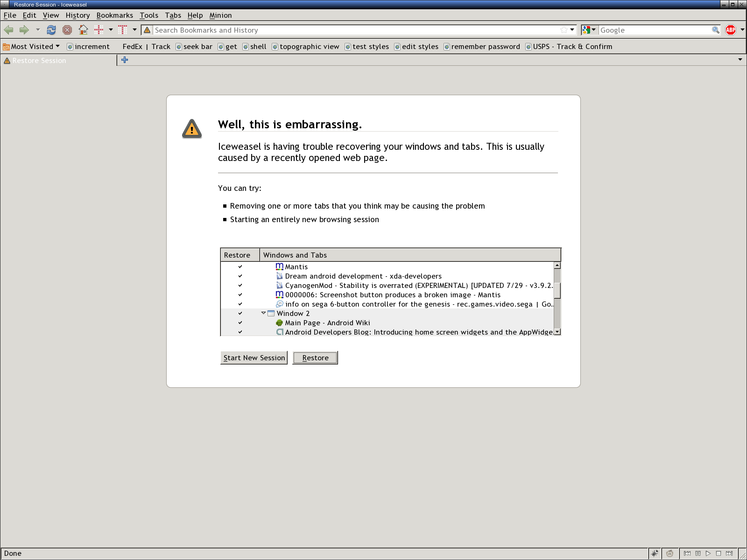Viewport: 747px width, 560px height.
Task: Open the test styles bookmarklet
Action: tap(367, 47)
